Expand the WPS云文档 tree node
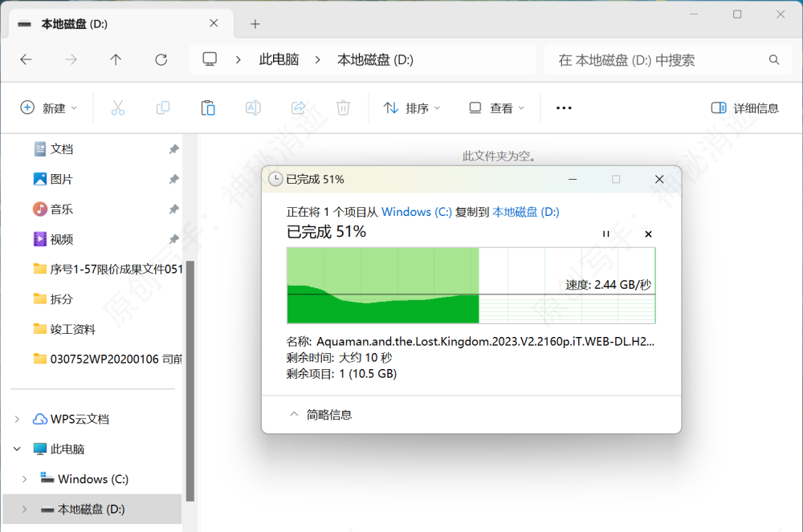Image resolution: width=803 pixels, height=532 pixels. (x=17, y=420)
